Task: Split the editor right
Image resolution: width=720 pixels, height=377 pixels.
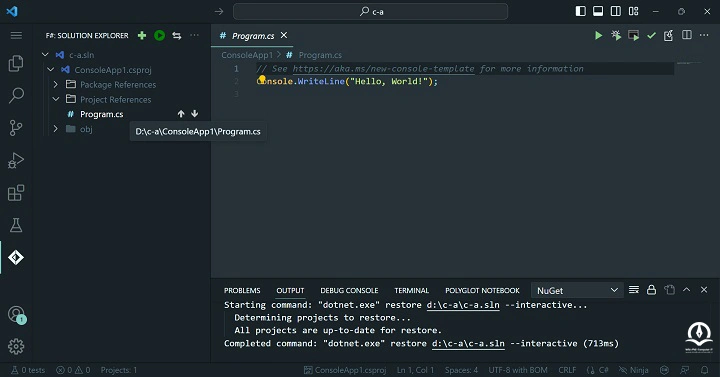Action: (x=686, y=35)
